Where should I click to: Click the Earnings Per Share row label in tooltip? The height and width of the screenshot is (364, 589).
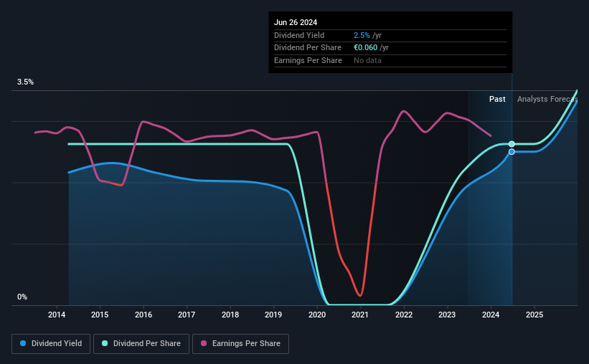click(308, 60)
